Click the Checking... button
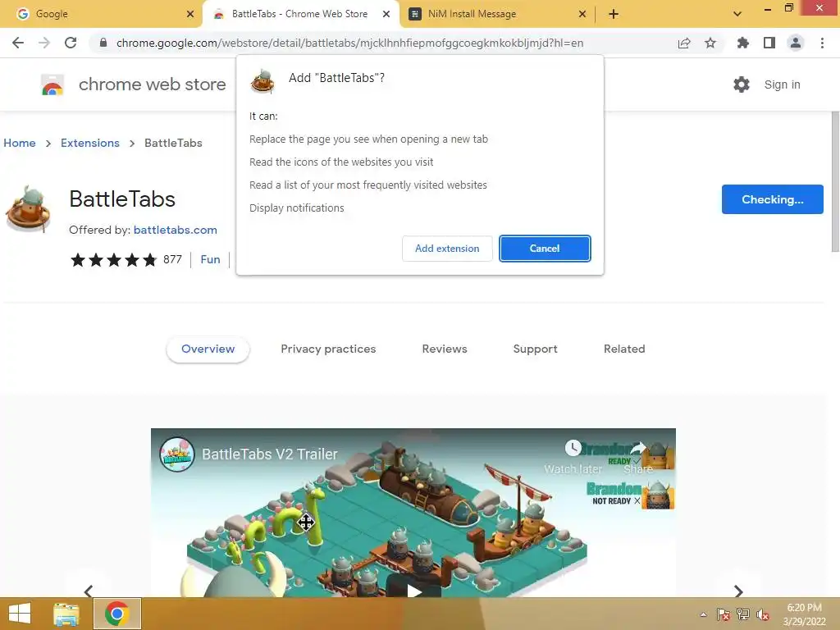Screen dimensions: 840x630 tap(773, 199)
